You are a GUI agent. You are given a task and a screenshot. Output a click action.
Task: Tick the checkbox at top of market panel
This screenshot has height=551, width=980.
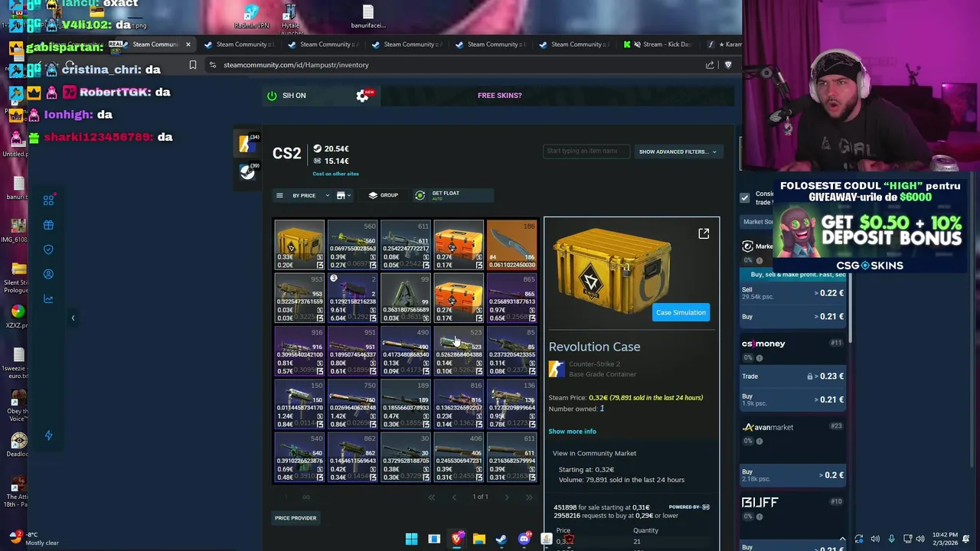click(744, 198)
